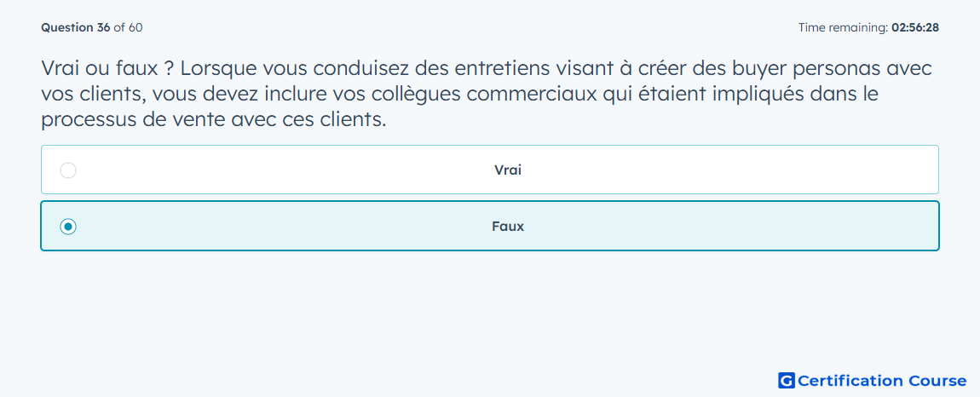Click 'processus de vente avec ces clients'
980x397 pixels.
pos(214,118)
